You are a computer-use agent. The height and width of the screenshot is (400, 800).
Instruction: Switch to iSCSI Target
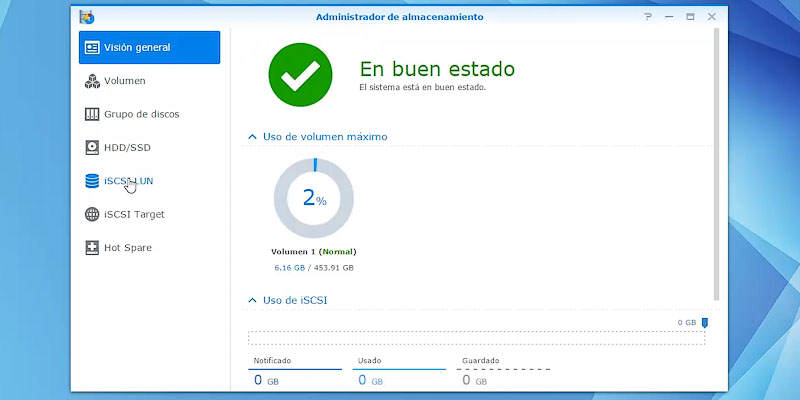coord(149,214)
